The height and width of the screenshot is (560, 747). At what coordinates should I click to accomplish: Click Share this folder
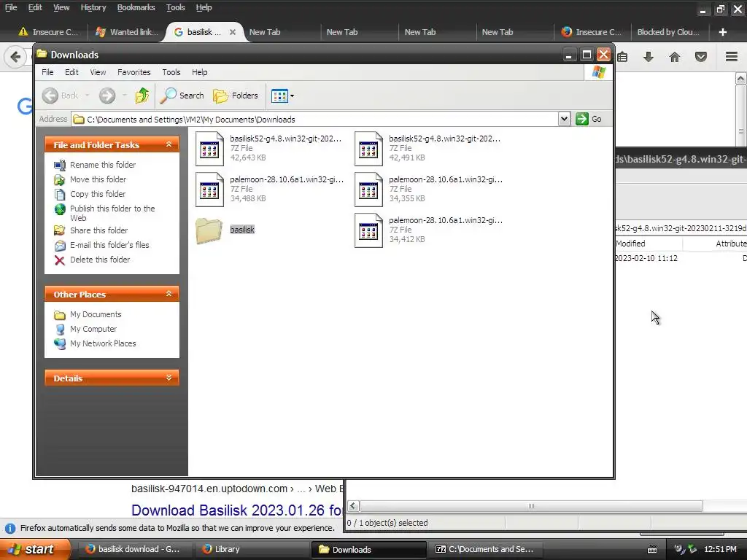coord(98,230)
